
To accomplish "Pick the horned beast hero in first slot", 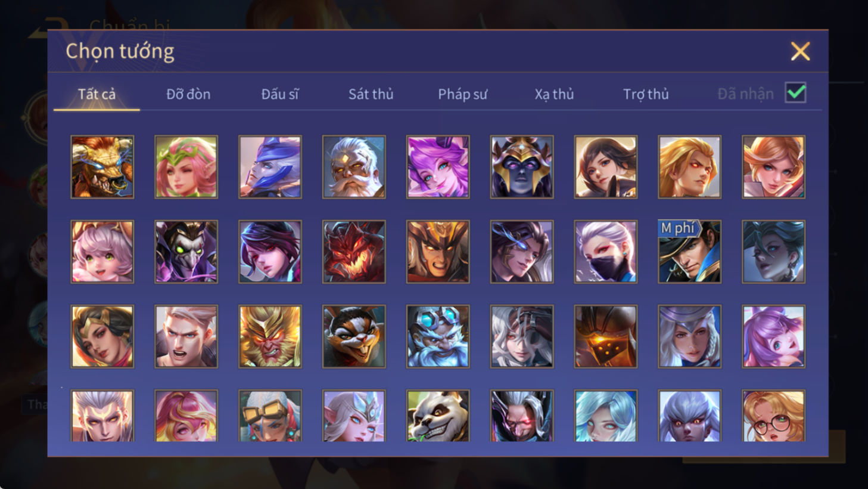I will [x=102, y=167].
